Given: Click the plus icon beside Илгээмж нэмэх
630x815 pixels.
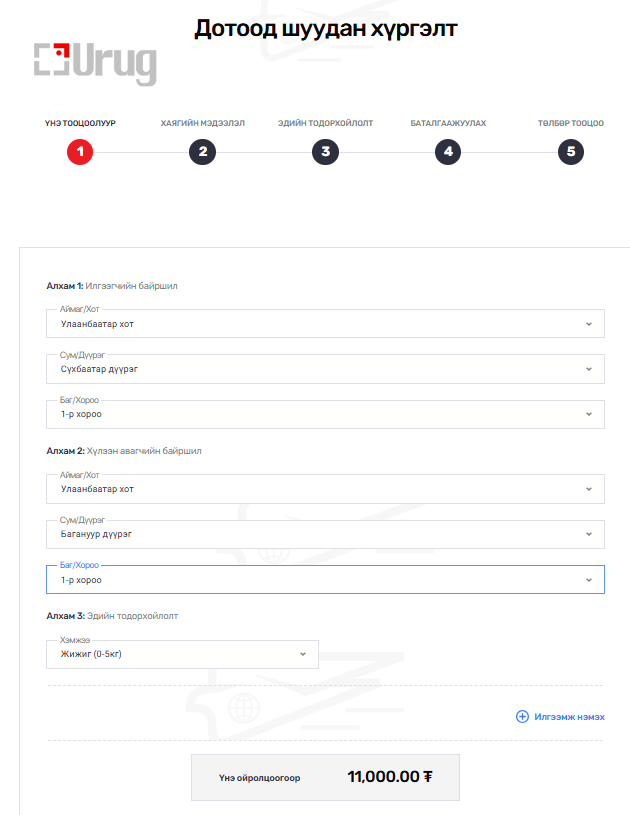Looking at the screenshot, I should pyautogui.click(x=522, y=716).
